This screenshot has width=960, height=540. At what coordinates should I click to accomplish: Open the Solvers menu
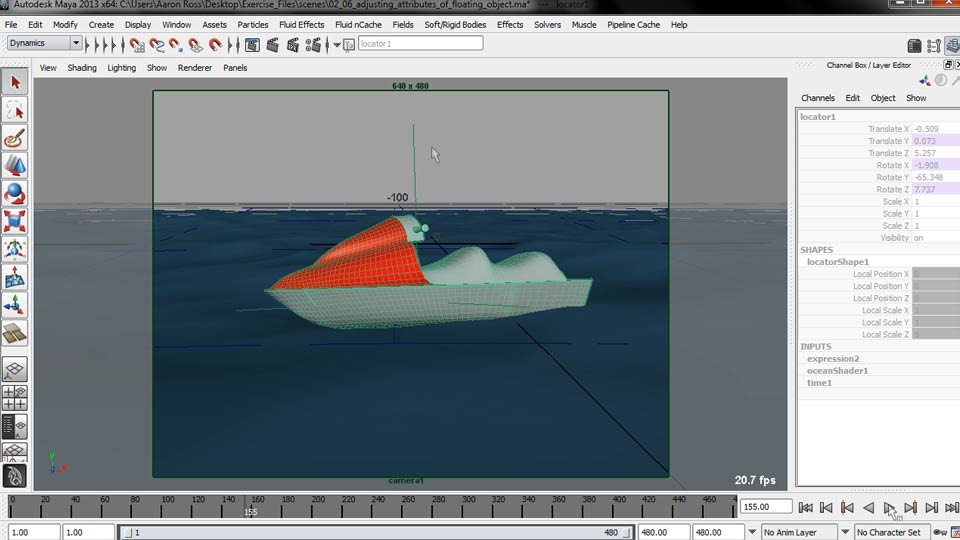pyautogui.click(x=547, y=24)
